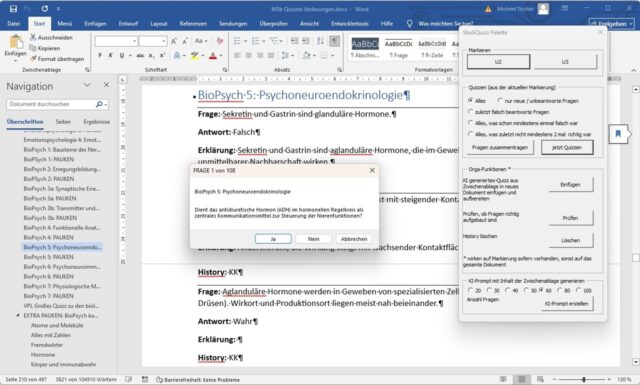Answer 'Nein' in the quiz dialog
Screen dimensions: 640x385
(x=313, y=239)
